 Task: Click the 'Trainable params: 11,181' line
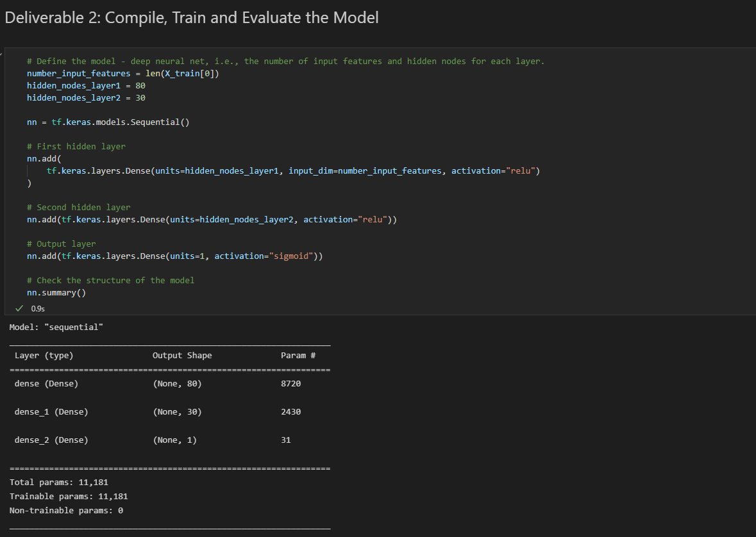(69, 496)
